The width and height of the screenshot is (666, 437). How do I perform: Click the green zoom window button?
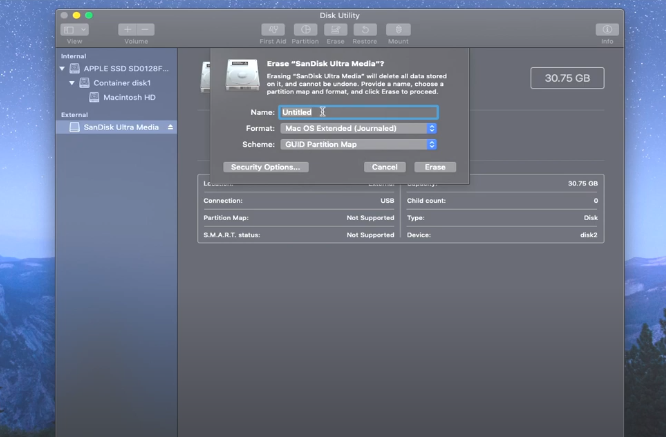click(89, 15)
